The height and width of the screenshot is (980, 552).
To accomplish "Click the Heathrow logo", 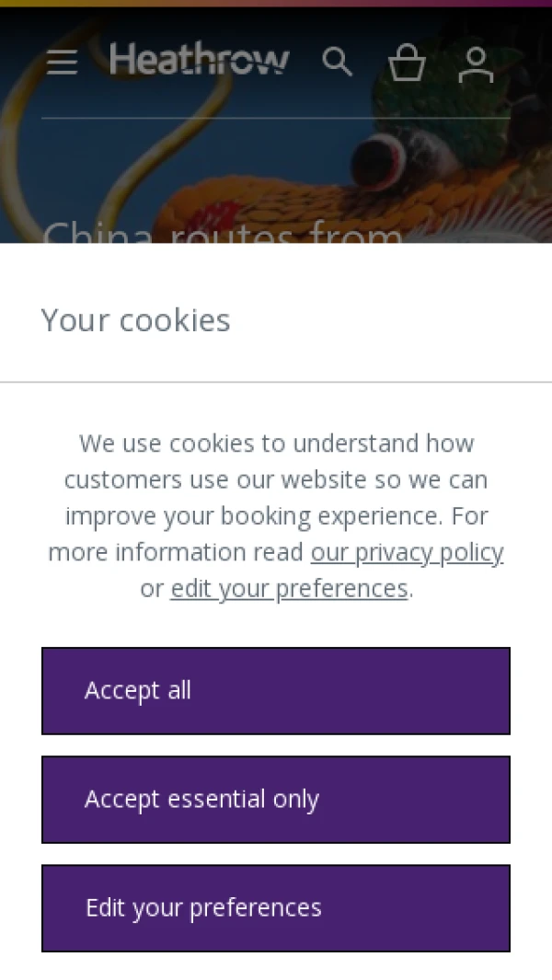I will pyautogui.click(x=199, y=61).
